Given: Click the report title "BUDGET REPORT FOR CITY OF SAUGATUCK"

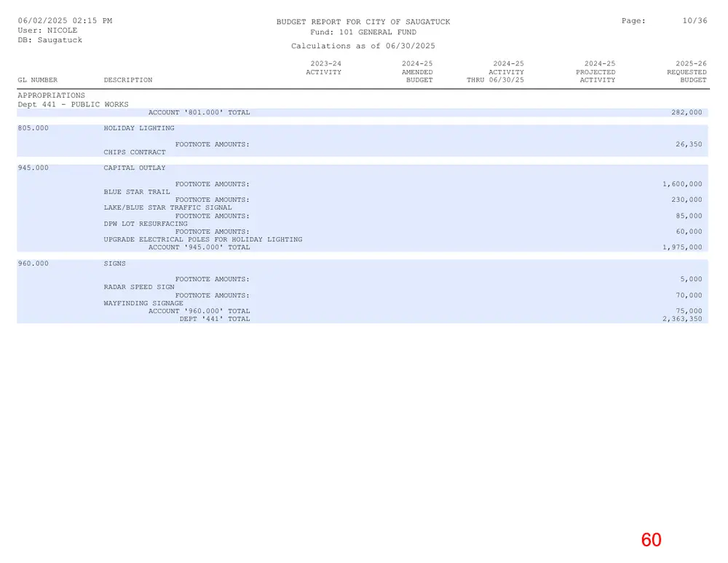Looking at the screenshot, I should [x=363, y=22].
